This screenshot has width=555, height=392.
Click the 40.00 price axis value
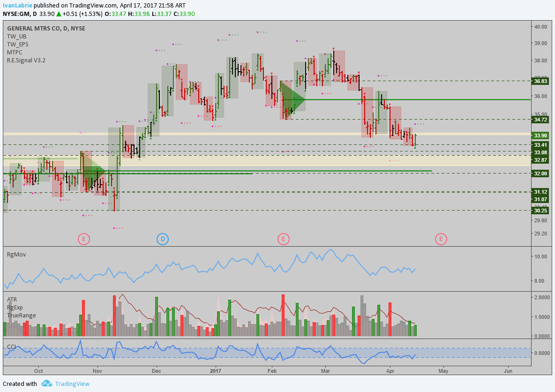coord(540,27)
